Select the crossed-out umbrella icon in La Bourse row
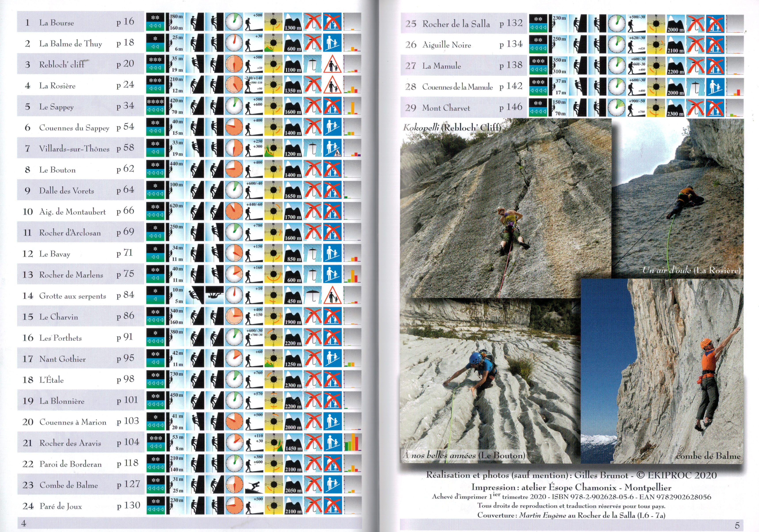This screenshot has width=759, height=532. 313,22
